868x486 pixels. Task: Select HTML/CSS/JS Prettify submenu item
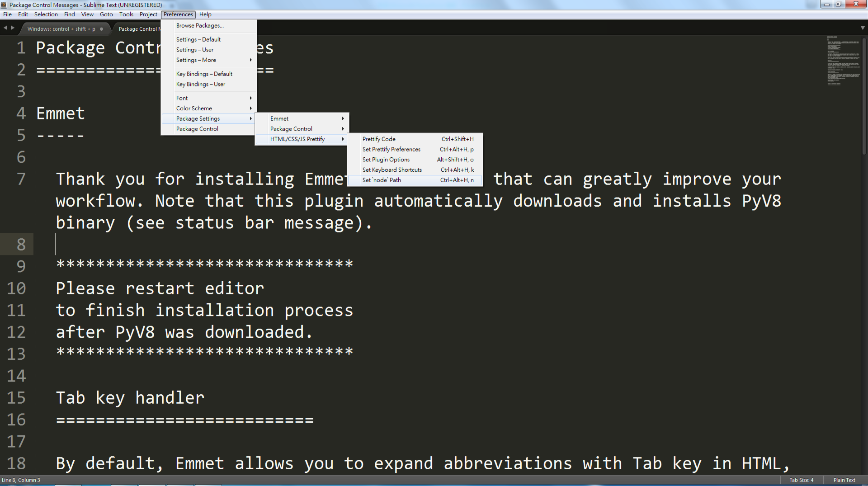click(302, 139)
